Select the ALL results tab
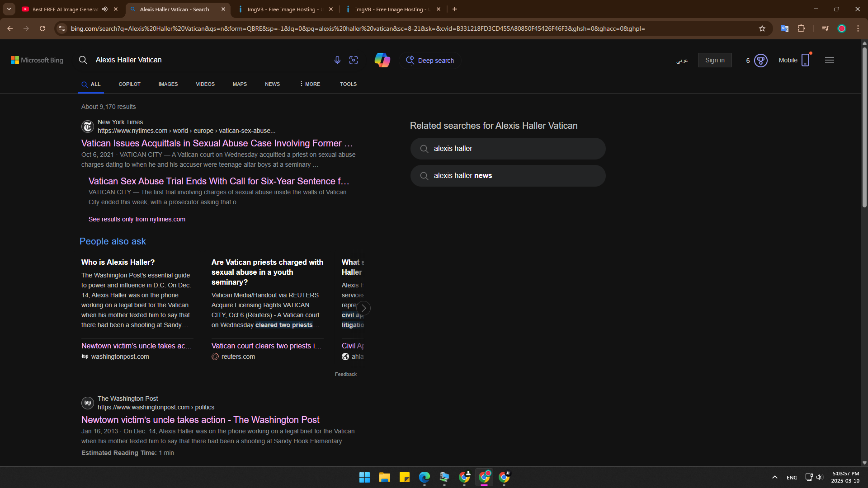 pos(91,84)
